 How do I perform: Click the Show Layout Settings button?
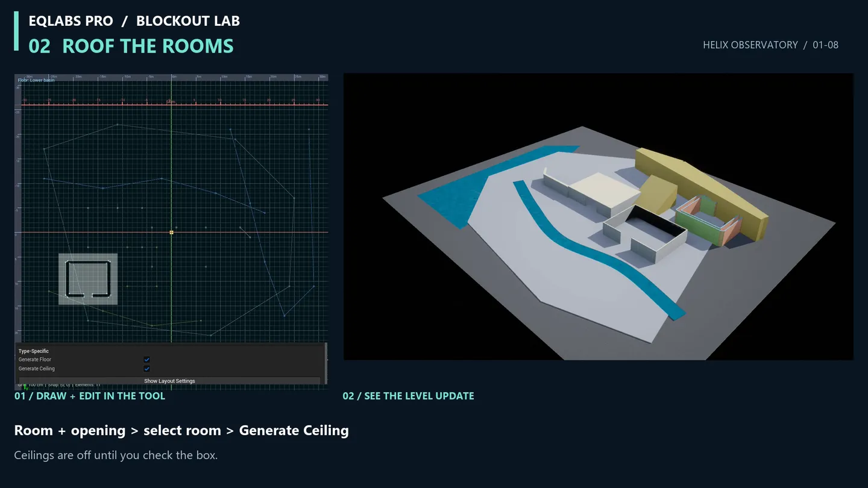[169, 381]
